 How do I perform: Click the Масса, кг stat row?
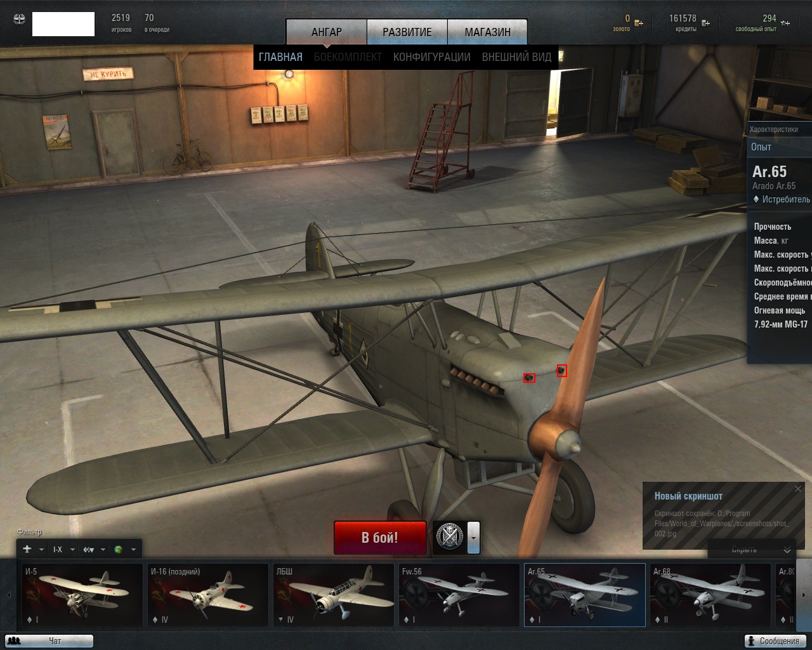pos(771,241)
